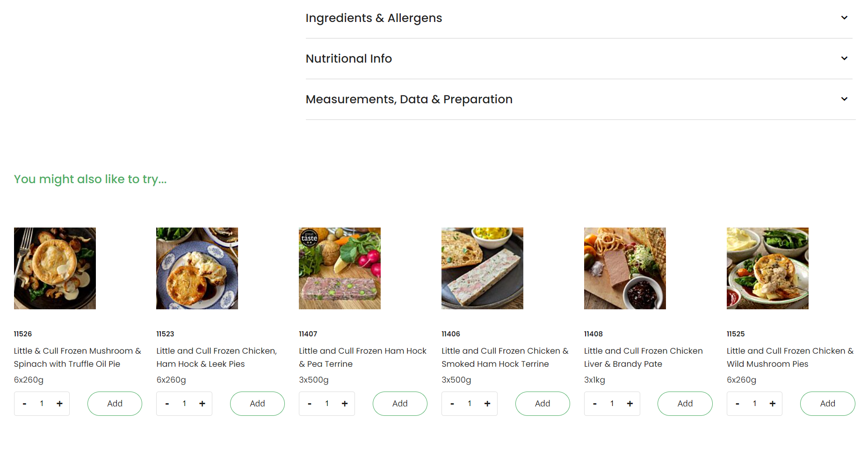Open Measurements, Data & Preparation accordion
868x449 pixels.
pos(844,99)
